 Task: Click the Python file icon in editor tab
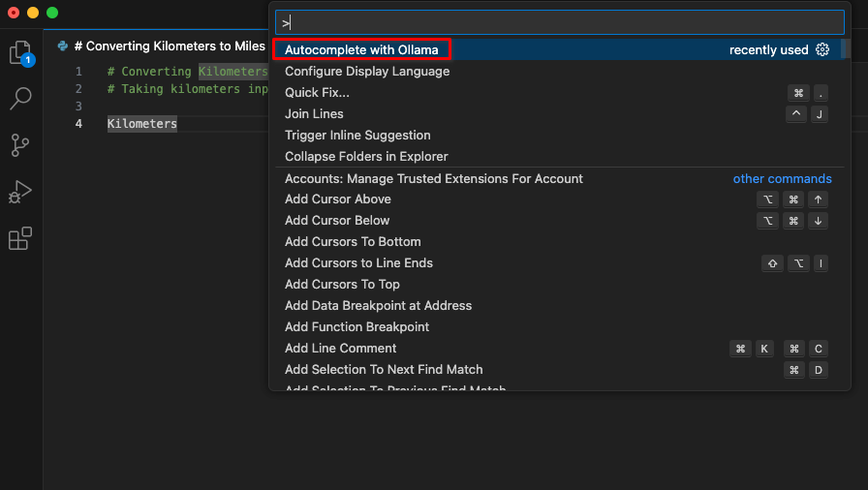63,46
